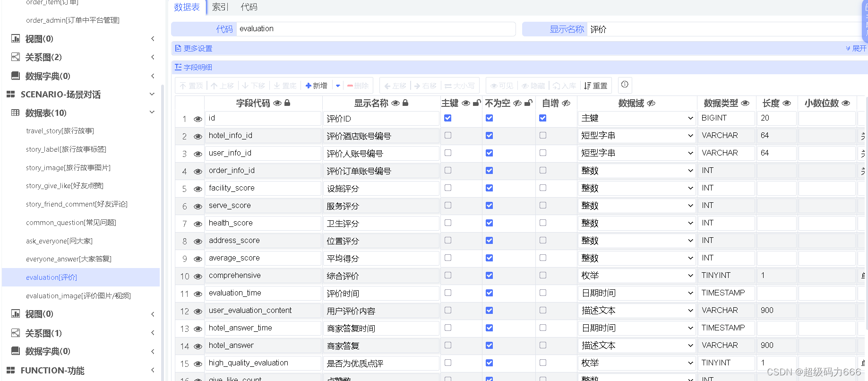868x381 pixels.
Task: Switch to the 代码 tab
Action: pos(249,7)
